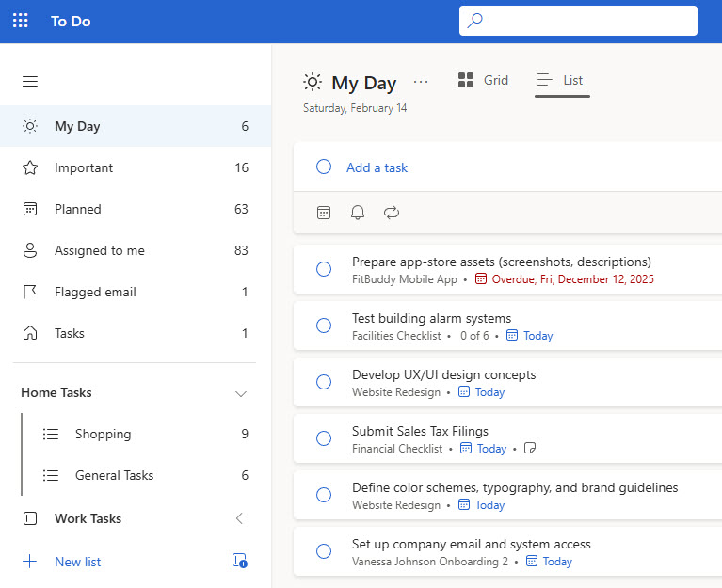The height and width of the screenshot is (588, 722).
Task: Expand the Work Tasks group chevron
Action: click(x=239, y=518)
